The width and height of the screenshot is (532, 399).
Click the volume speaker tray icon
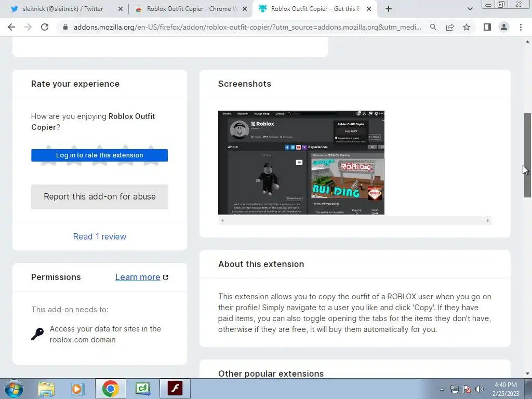pos(480,389)
